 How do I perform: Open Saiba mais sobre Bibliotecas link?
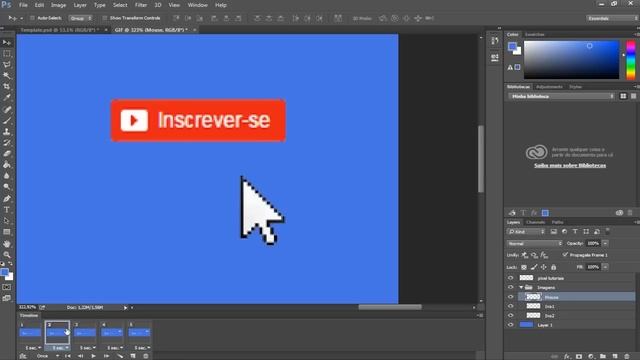click(x=570, y=165)
